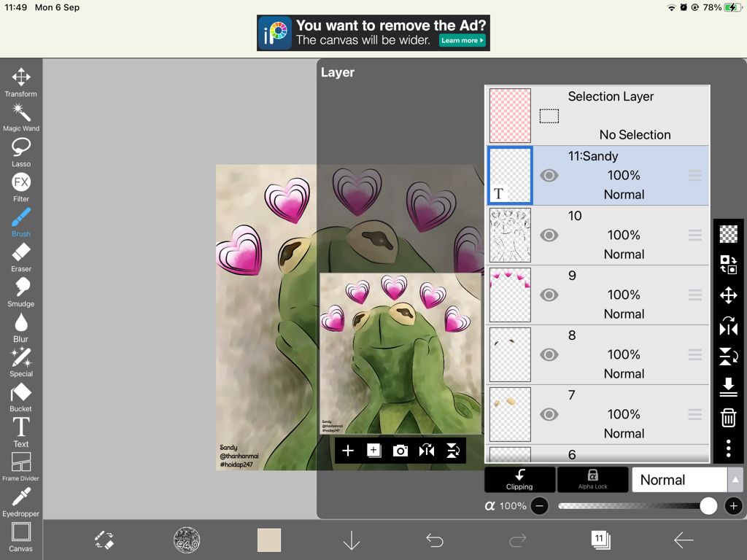Hide layer 9 with eye icon
747x560 pixels.
tap(549, 295)
